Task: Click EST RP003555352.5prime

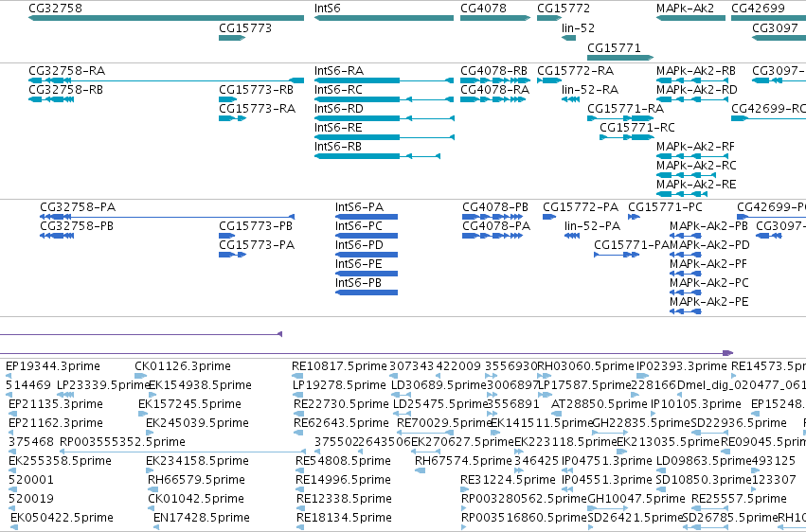Action: (x=183, y=452)
